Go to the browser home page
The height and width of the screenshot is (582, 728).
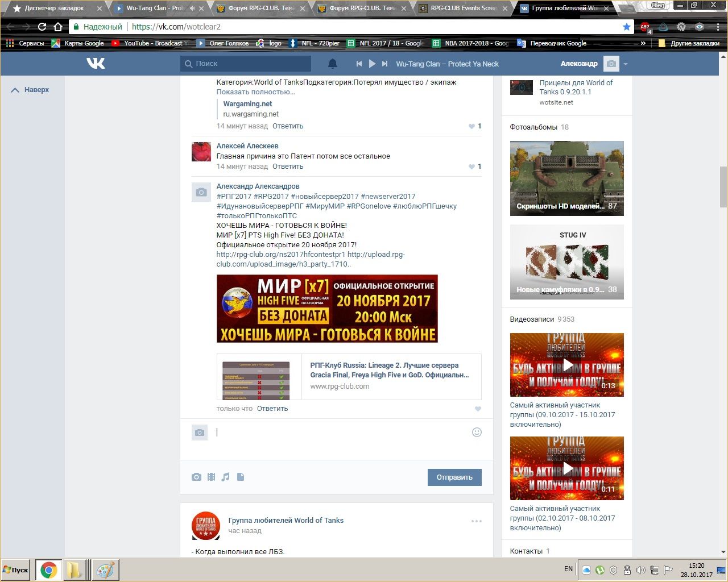58,27
